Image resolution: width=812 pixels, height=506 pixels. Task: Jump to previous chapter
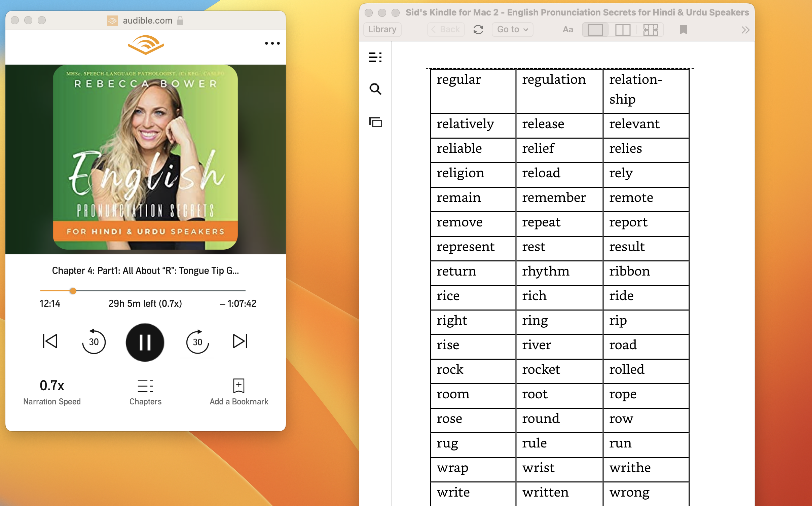[x=50, y=341]
